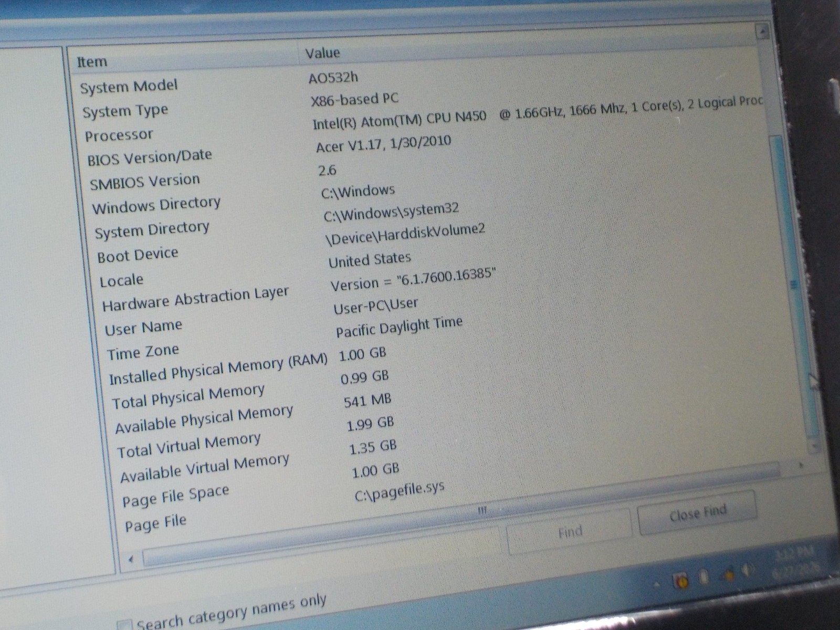
Task: Click the AO532h model value
Action: click(x=333, y=78)
